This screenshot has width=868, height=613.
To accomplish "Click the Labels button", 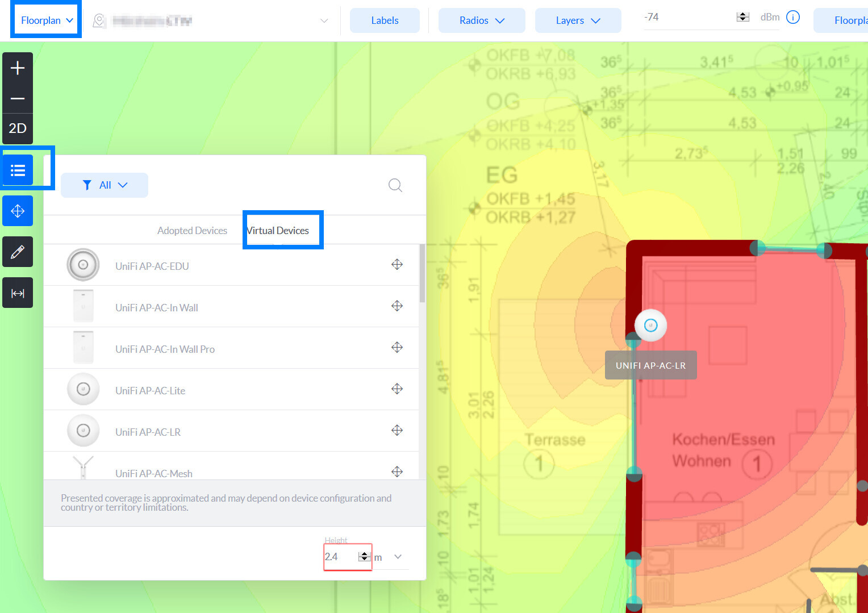I will tap(385, 20).
